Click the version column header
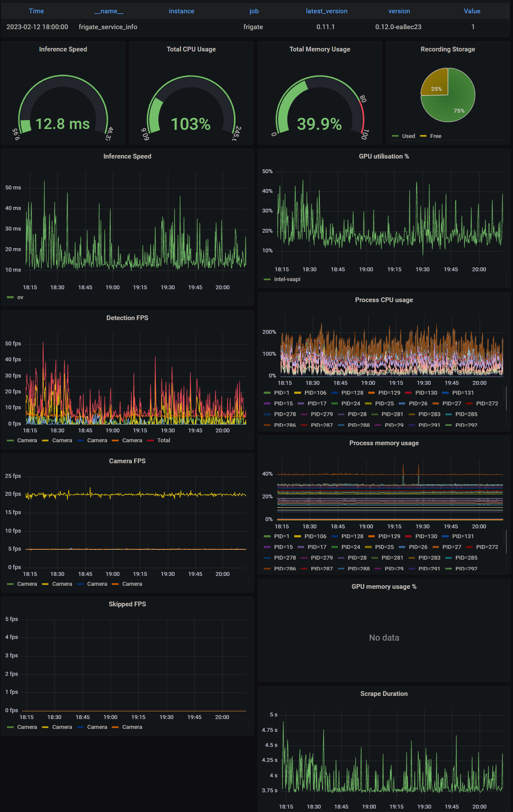 [x=399, y=11]
